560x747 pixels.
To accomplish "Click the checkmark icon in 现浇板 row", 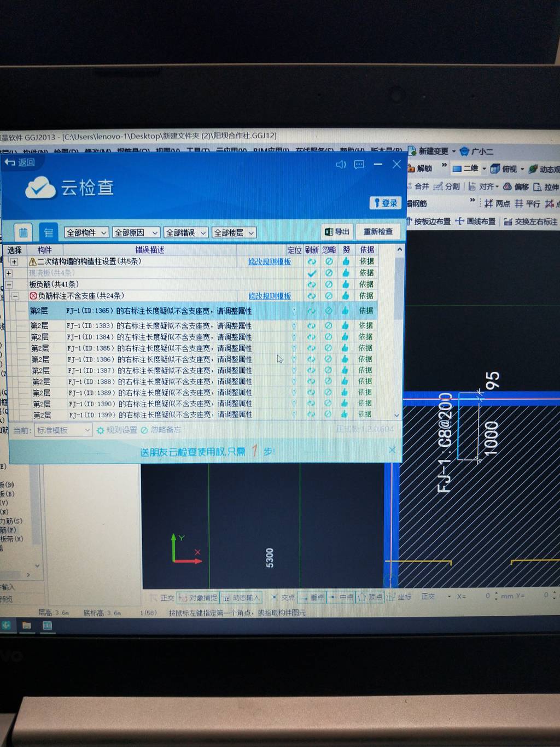I will click(x=312, y=273).
